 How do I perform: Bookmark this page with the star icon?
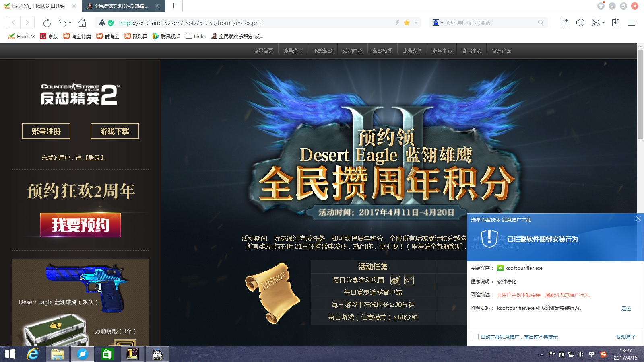tap(407, 23)
